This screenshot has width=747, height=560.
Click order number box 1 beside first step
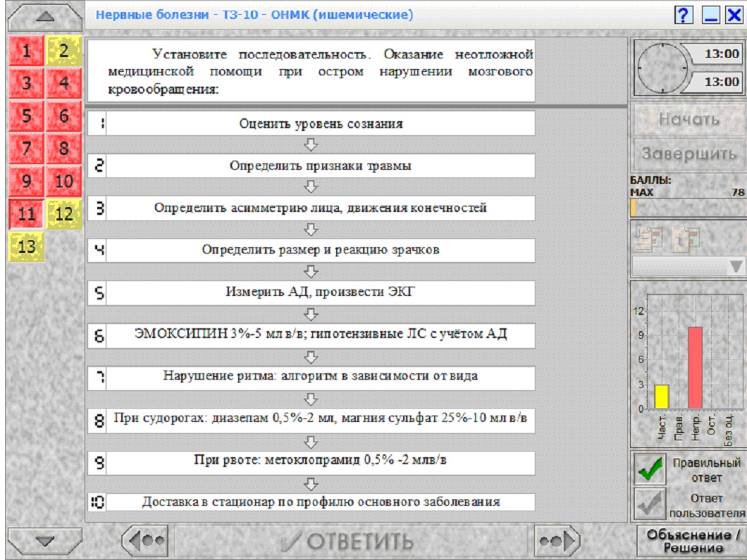pyautogui.click(x=97, y=124)
